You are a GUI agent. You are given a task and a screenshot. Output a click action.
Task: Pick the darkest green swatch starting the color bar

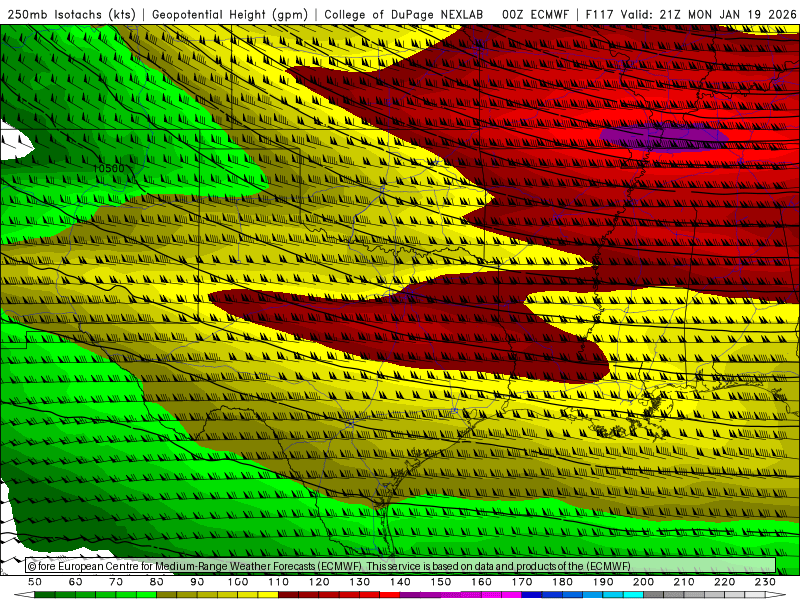point(45,595)
